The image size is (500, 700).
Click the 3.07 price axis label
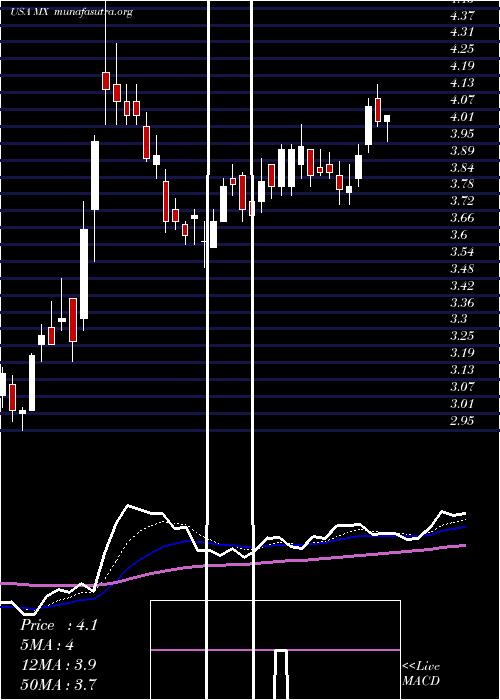pos(462,387)
